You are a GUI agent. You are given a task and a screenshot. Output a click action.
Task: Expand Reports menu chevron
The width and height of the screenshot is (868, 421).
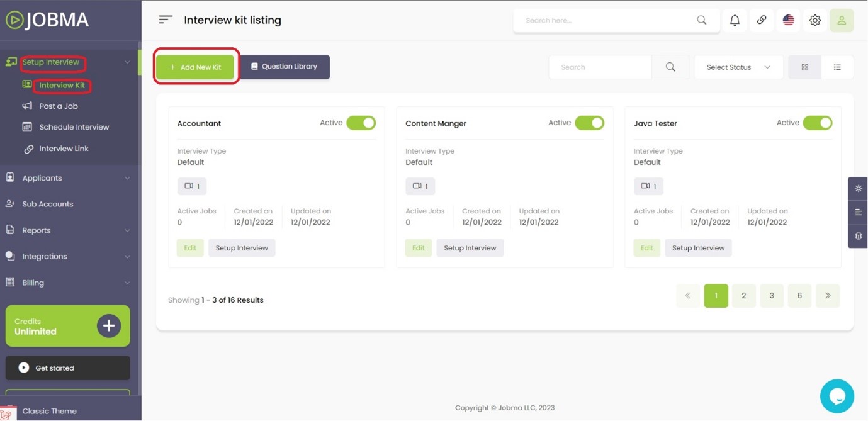tap(127, 230)
